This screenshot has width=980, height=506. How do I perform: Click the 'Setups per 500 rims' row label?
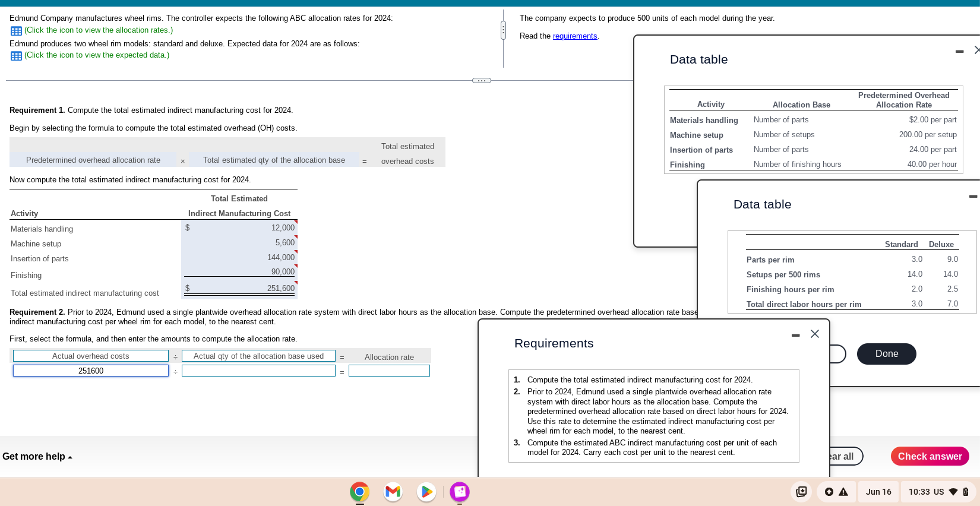(783, 274)
